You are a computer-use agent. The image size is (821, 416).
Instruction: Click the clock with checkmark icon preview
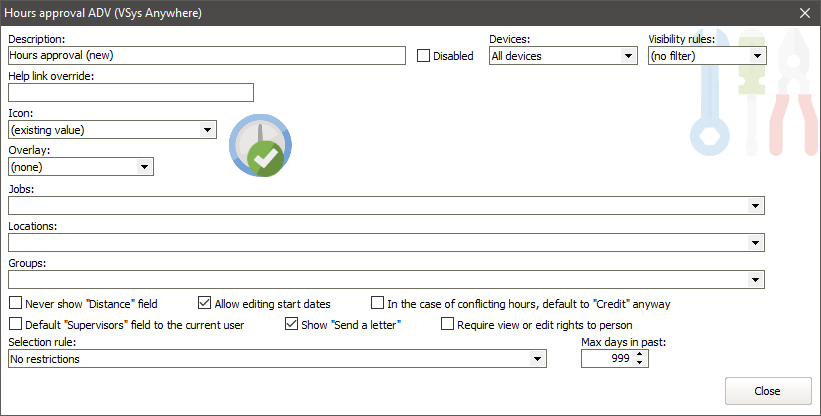tap(264, 146)
